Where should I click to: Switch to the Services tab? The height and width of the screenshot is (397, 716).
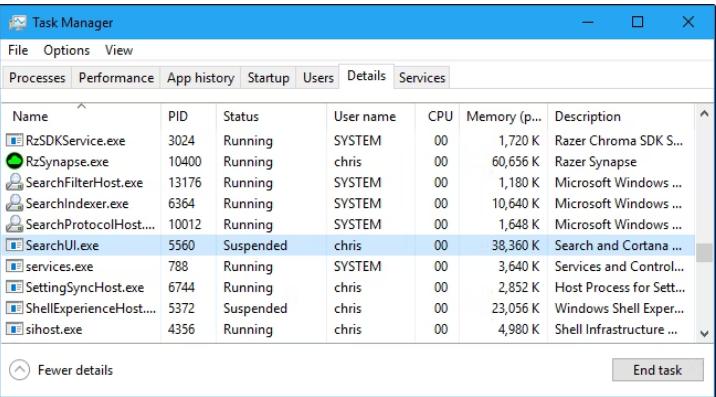pos(422,78)
